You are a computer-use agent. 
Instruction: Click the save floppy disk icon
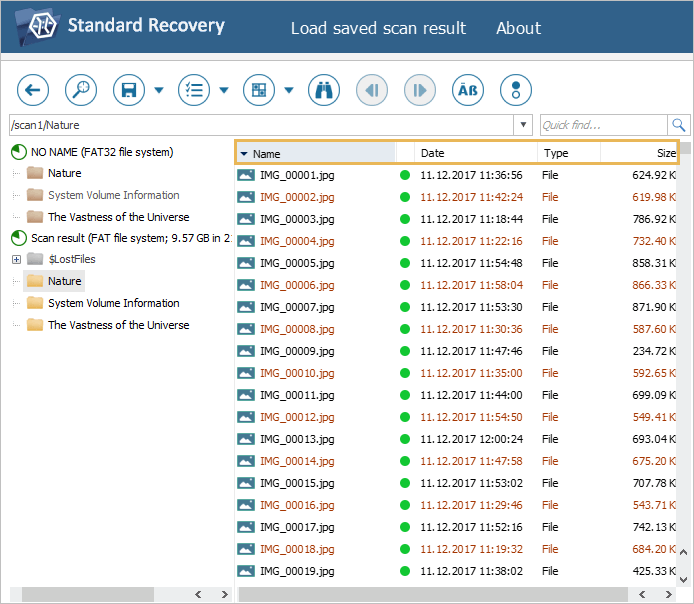pyautogui.click(x=129, y=90)
